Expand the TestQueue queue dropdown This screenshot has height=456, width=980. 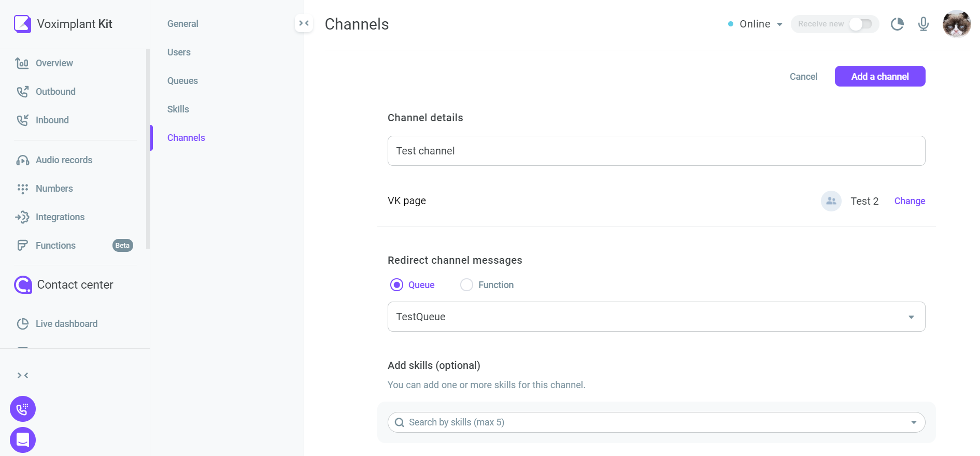(911, 317)
